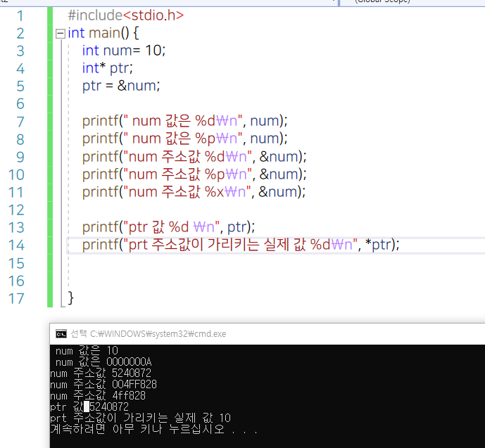Click console line 'ptr 값 5240872'

click(x=89, y=407)
